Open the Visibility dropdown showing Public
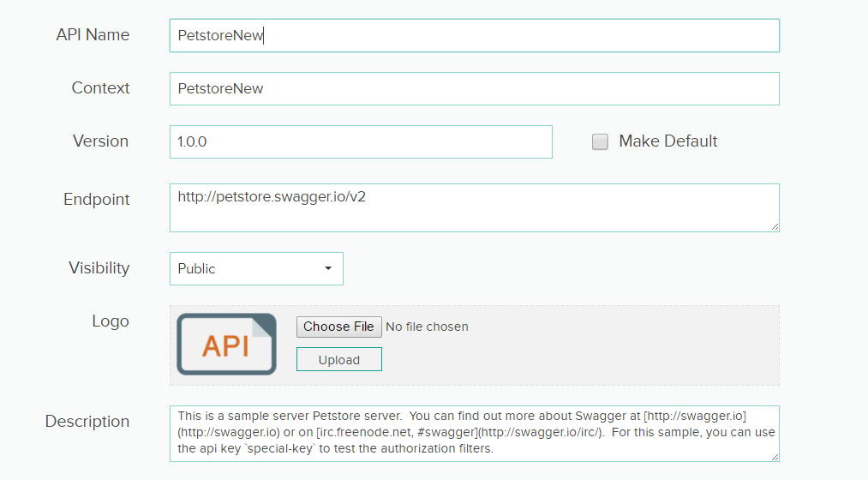This screenshot has width=868, height=480. [x=256, y=268]
